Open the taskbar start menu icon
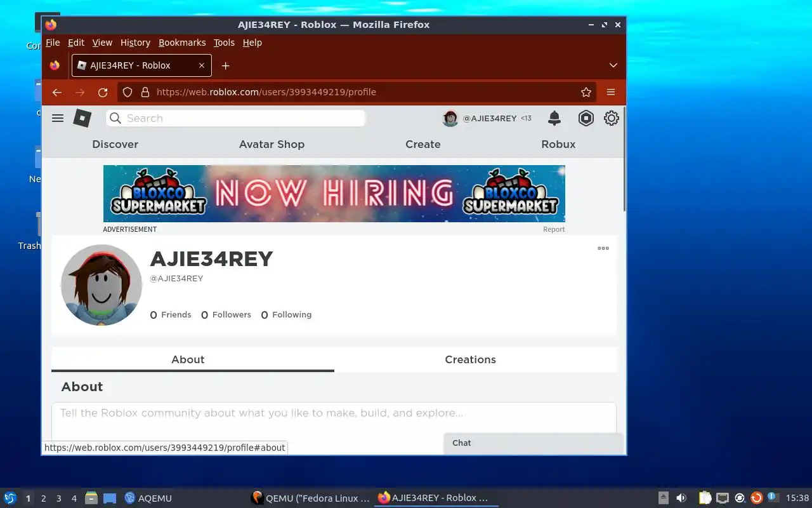The width and height of the screenshot is (812, 508). click(10, 498)
